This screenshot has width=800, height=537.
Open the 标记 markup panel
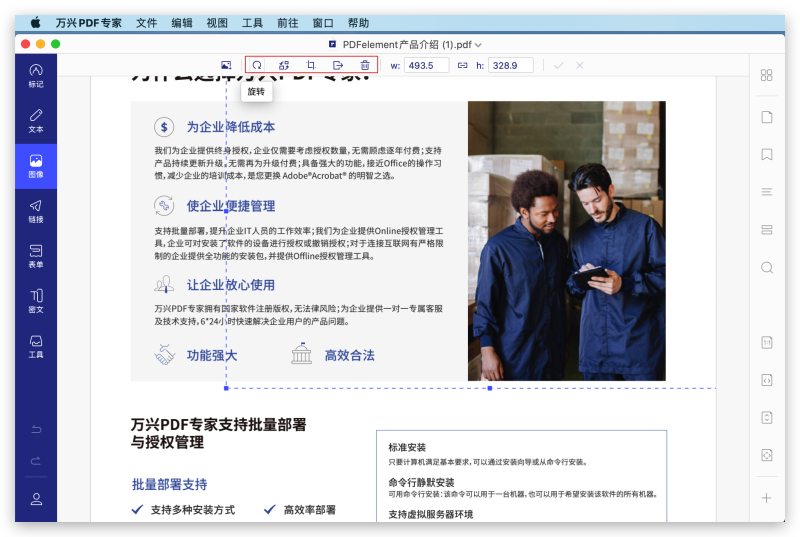[x=36, y=76]
